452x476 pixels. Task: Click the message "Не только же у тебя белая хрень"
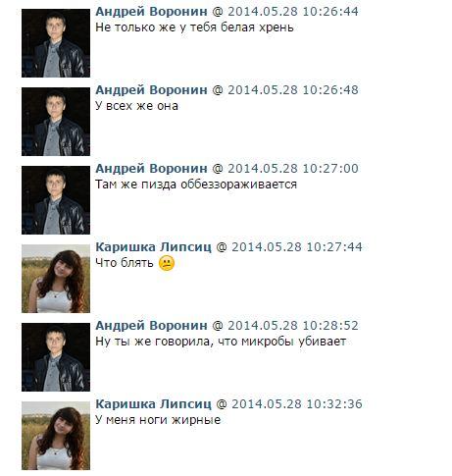(194, 27)
